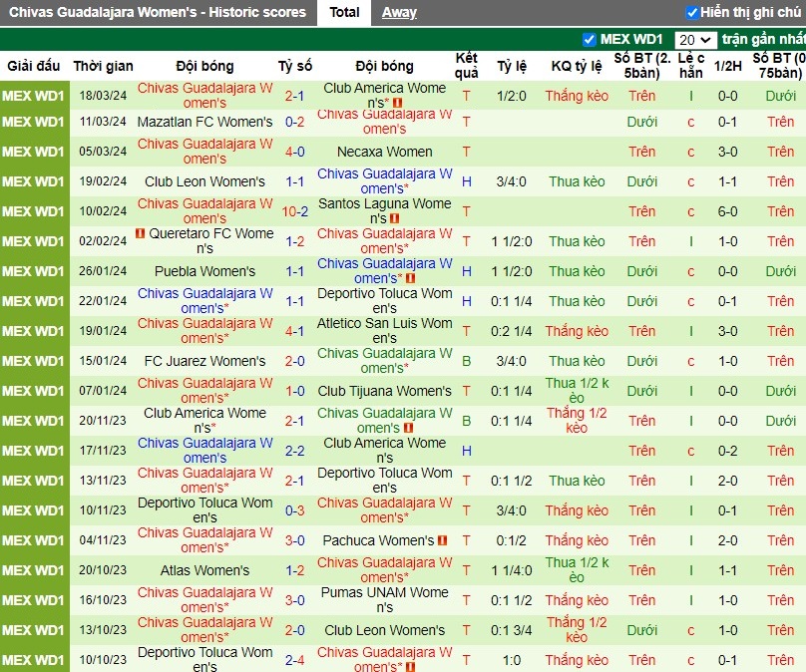
Task: Click red card icon beside Santos Laguna Women's
Action: pos(394,218)
